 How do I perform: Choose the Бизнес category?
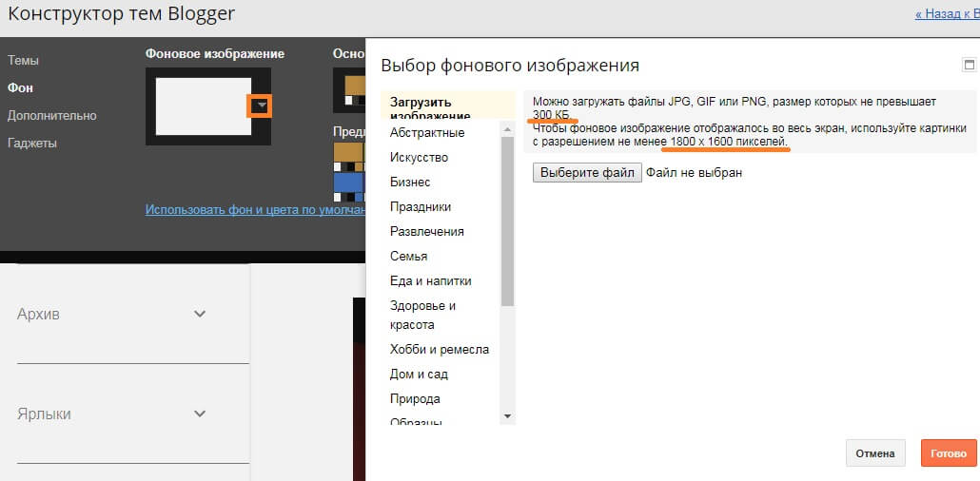(x=410, y=183)
